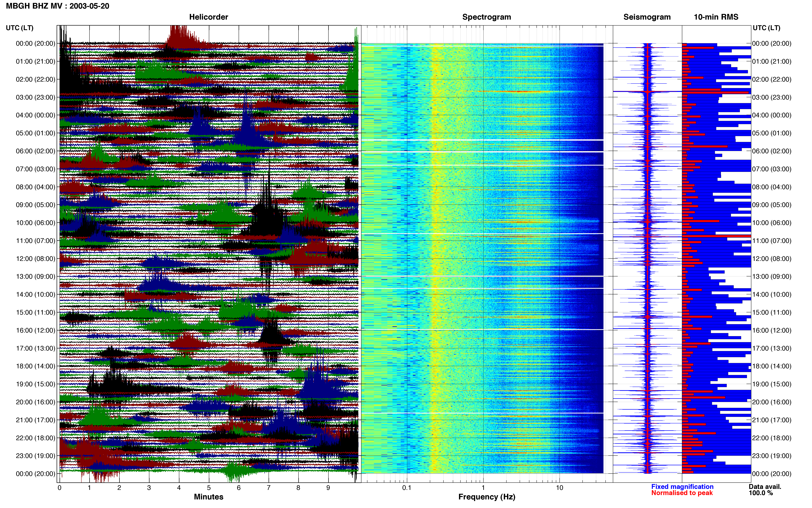The height and width of the screenshot is (508, 812).
Task: Click '04:00 (00:00)' on the helicorder time axis
Action: [36, 115]
